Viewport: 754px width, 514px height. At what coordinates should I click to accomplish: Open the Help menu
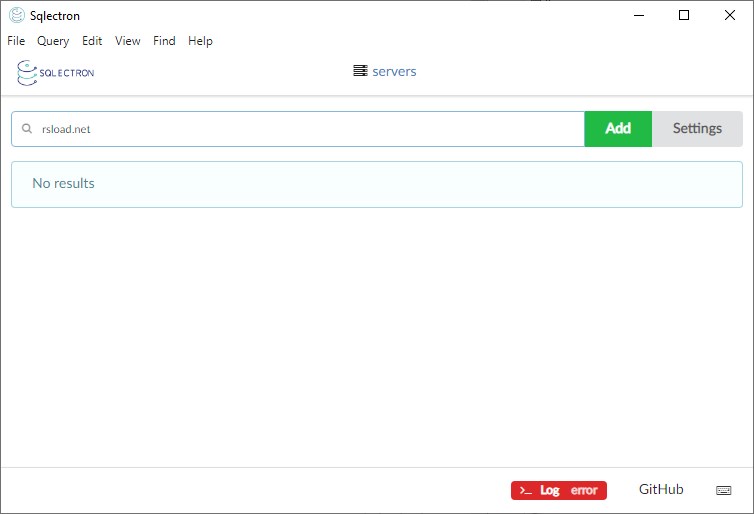coord(200,41)
